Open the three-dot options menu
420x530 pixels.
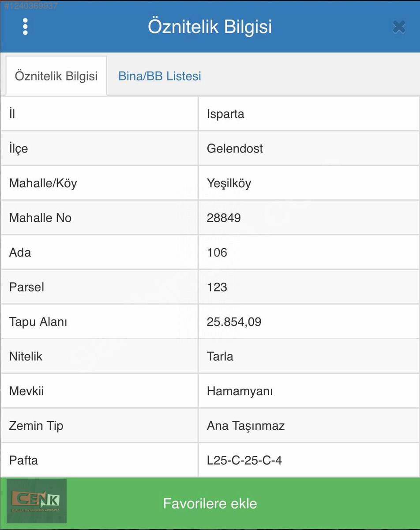pos(25,27)
